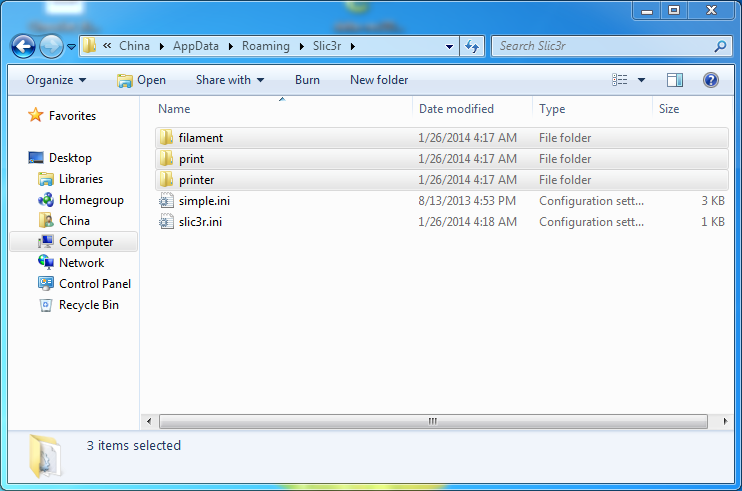Create a New folder
This screenshot has height=491, width=742.
379,80
